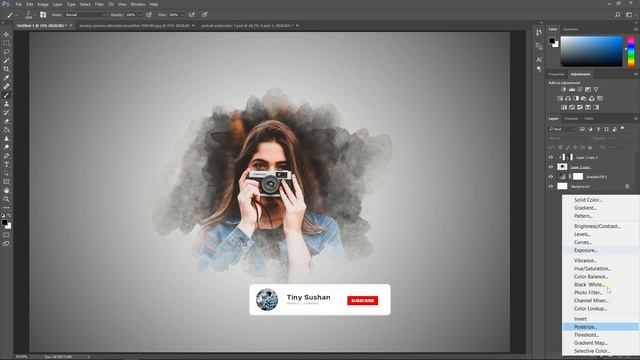The width and height of the screenshot is (640, 360).
Task: Select the Magic Wand tool
Action: click(6, 60)
